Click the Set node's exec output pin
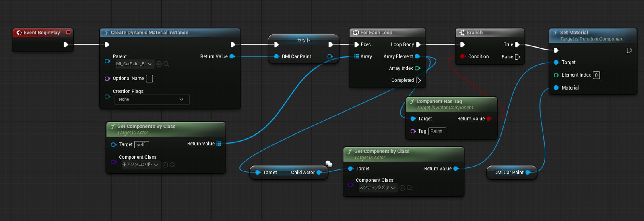 [x=331, y=44]
